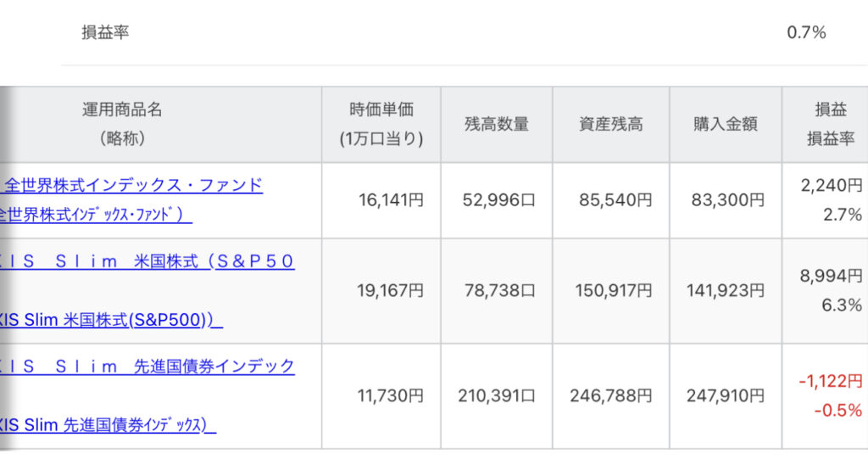Select the 246,788円 asset balance cell
Image resolution: width=868 pixels, height=465 pixels.
pyautogui.click(x=611, y=395)
